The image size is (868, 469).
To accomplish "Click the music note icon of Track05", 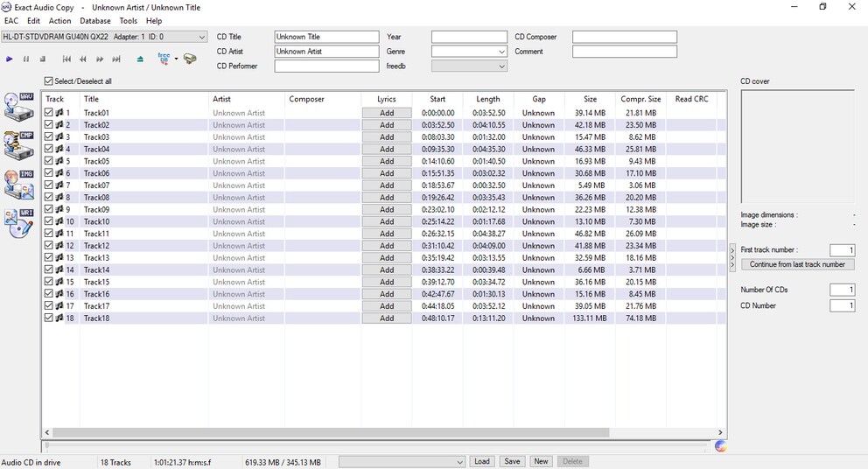I will coord(59,161).
